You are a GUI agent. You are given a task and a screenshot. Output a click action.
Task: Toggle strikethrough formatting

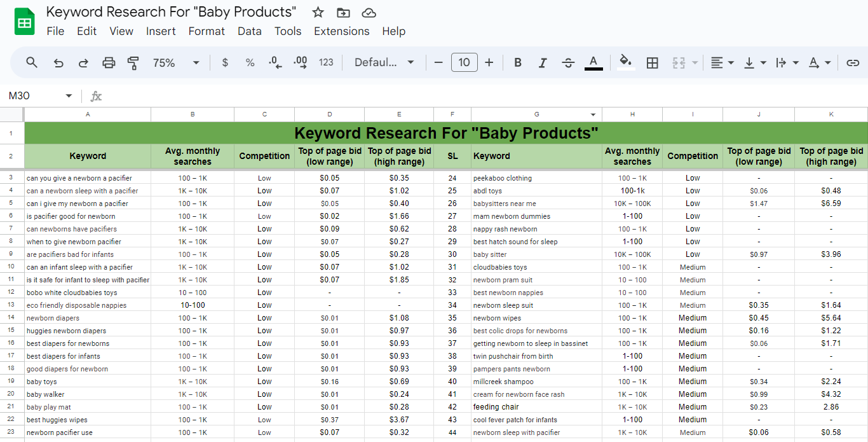pos(568,62)
